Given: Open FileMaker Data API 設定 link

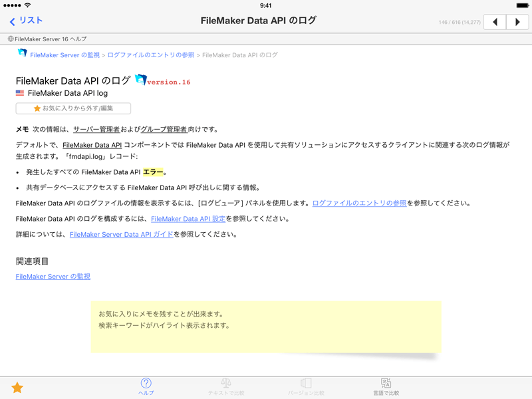Looking at the screenshot, I should tap(188, 219).
